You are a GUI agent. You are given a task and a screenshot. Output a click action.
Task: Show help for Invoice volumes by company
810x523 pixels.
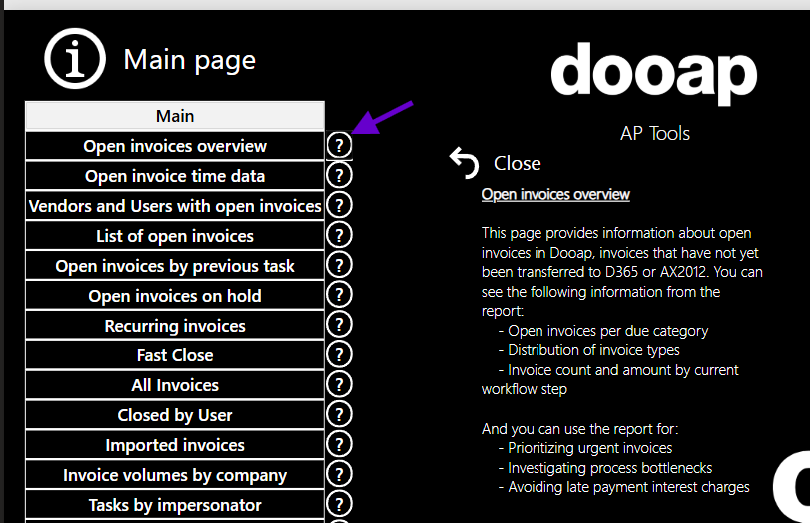tap(339, 474)
